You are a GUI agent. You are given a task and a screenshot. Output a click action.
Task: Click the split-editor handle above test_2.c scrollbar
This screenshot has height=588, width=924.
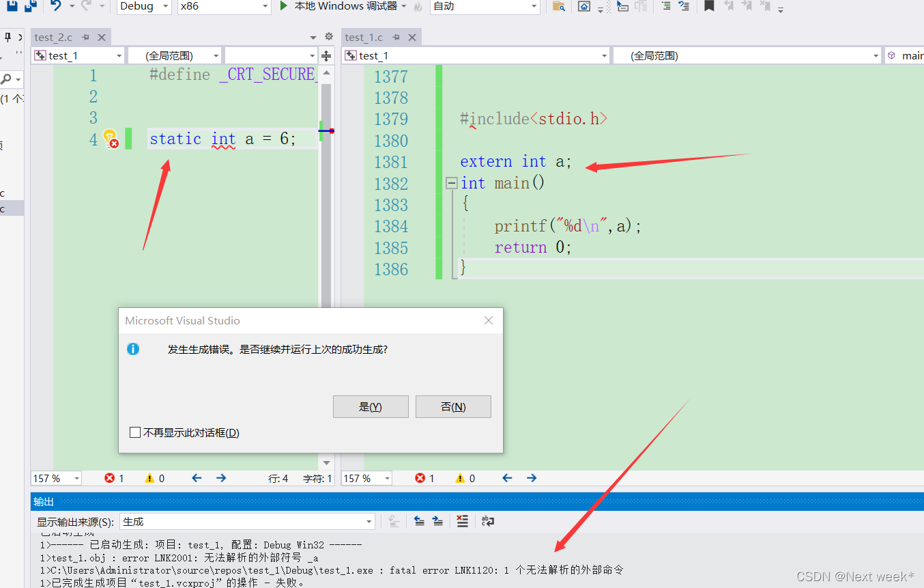[326, 56]
